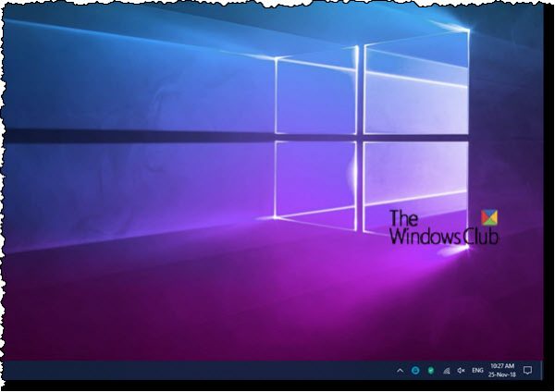Open the Action Center notification icon
The height and width of the screenshot is (392, 555).
point(527,371)
